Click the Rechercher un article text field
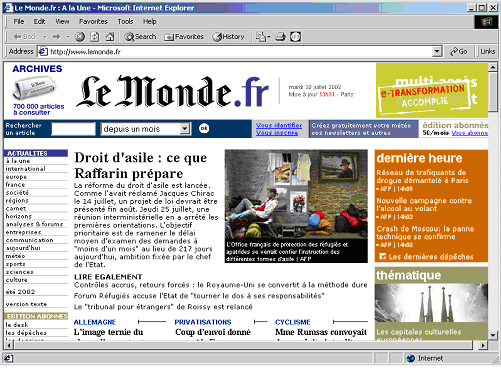The width and height of the screenshot is (501, 377). tap(73, 129)
